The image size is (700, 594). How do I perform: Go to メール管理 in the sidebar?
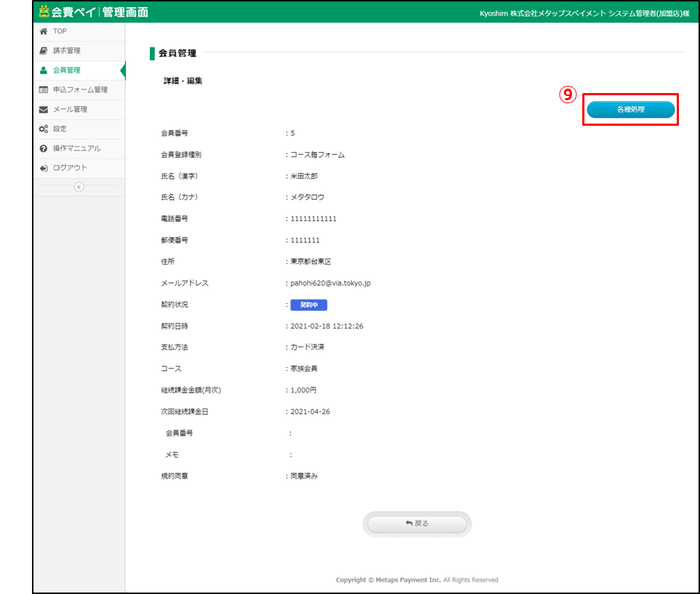(70, 110)
